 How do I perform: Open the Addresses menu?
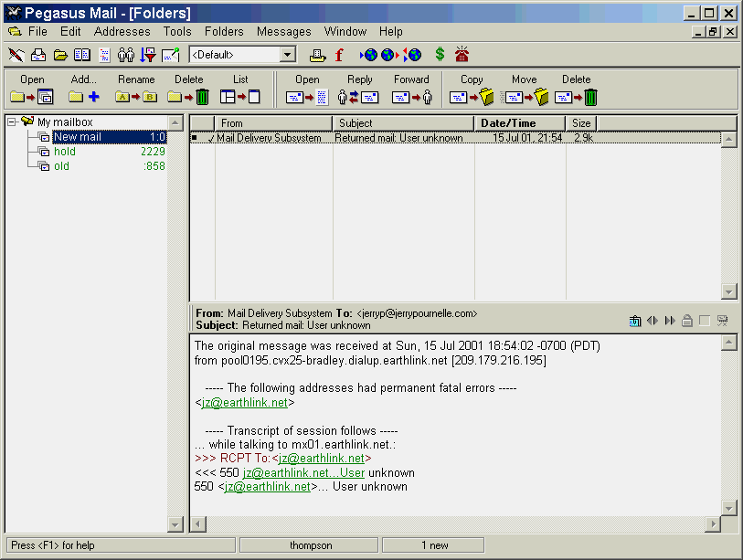pos(122,31)
